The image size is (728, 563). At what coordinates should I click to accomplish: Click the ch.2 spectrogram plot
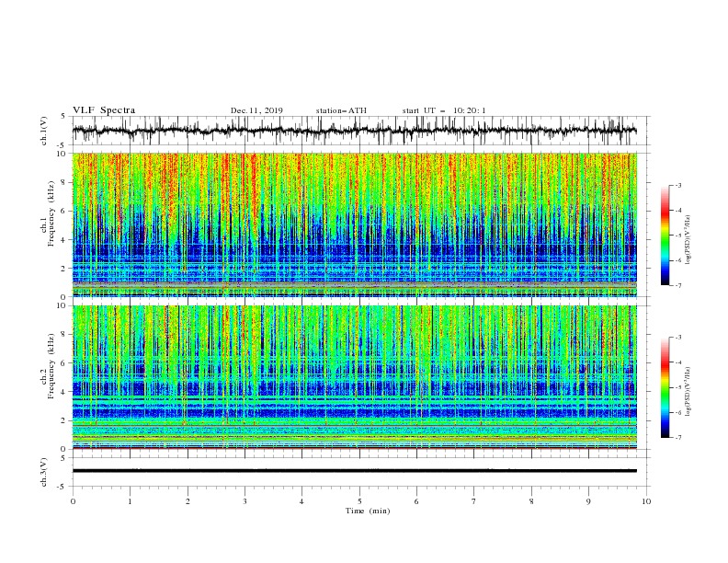(x=355, y=377)
